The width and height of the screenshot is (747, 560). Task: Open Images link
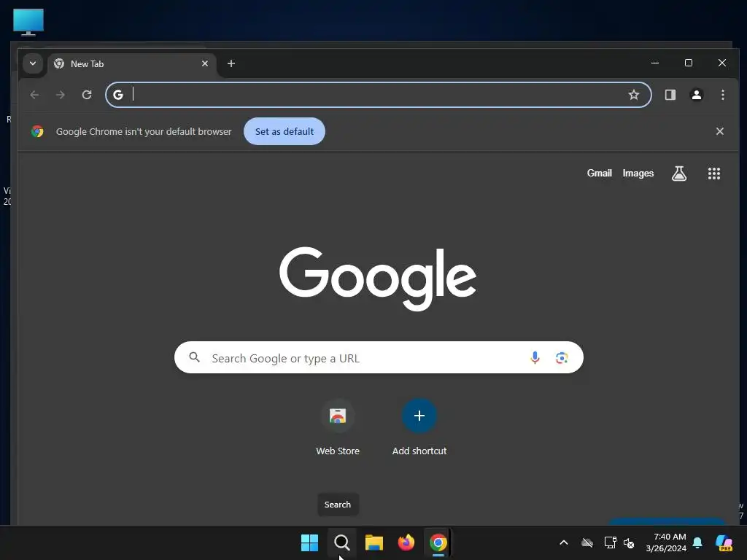[638, 174]
